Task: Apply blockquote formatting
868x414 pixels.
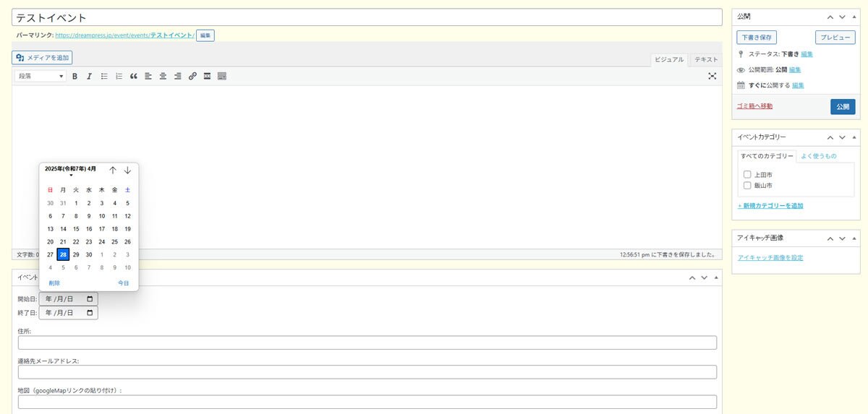Action: [133, 76]
